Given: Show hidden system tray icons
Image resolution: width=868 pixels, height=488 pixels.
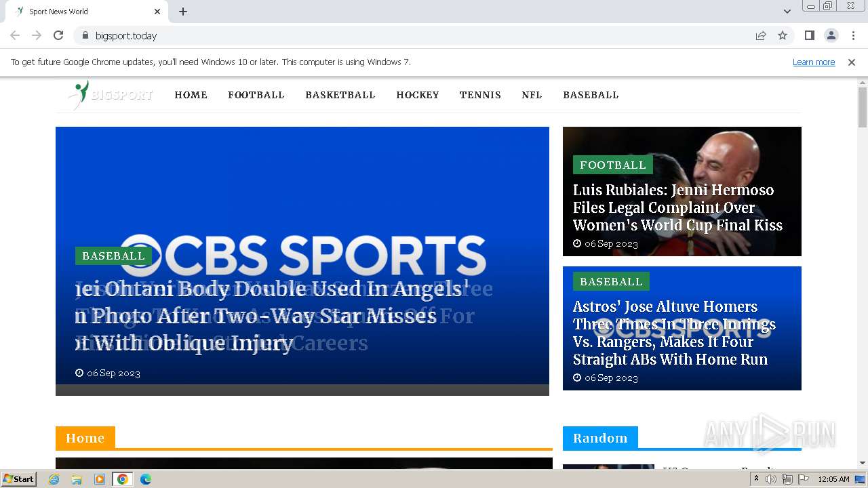Looking at the screenshot, I should pyautogui.click(x=756, y=479).
